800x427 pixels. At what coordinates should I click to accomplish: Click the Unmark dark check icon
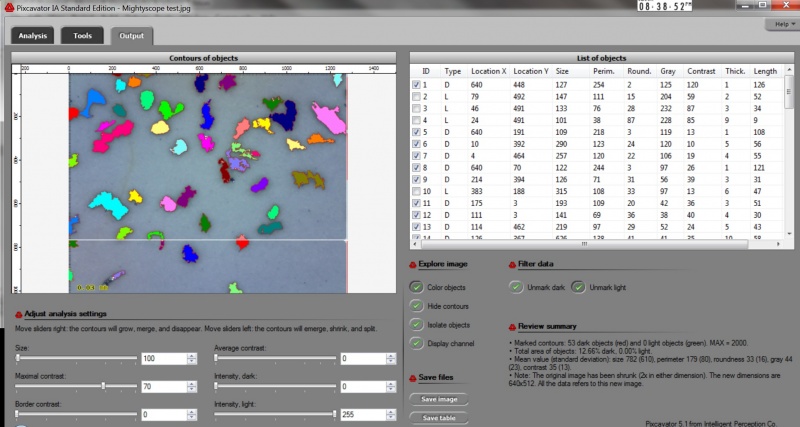click(516, 287)
